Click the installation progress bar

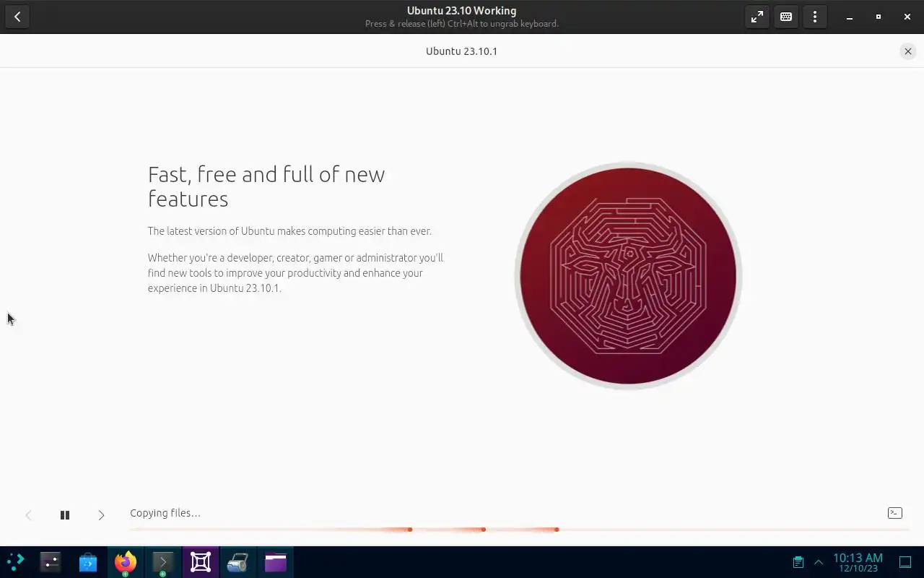[x=520, y=530]
